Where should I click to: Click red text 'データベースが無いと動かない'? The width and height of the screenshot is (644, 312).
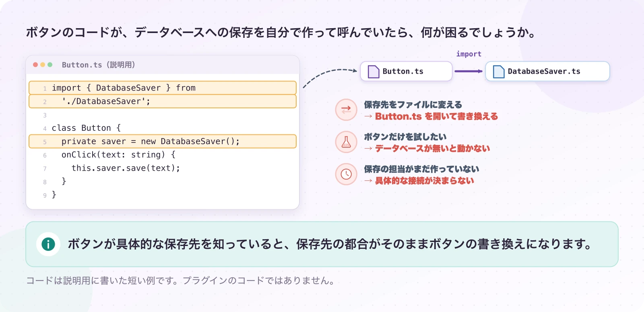(432, 149)
